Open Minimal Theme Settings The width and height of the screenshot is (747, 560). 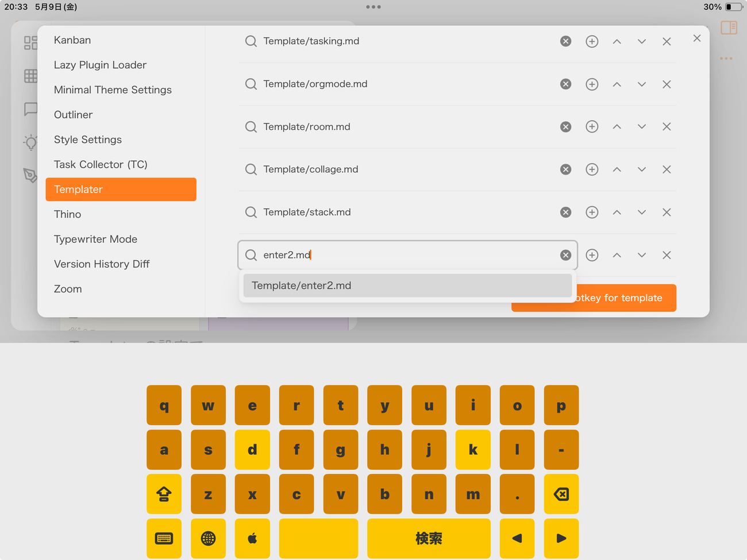click(121, 90)
